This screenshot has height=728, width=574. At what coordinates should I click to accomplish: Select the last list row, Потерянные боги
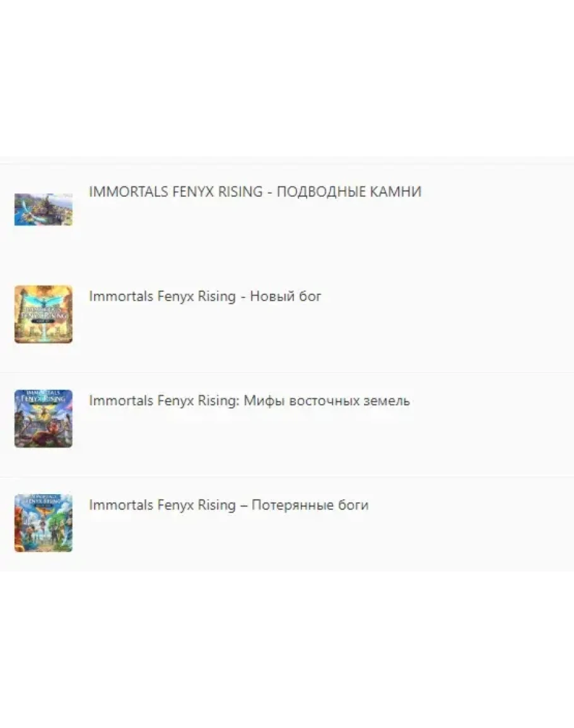(287, 524)
